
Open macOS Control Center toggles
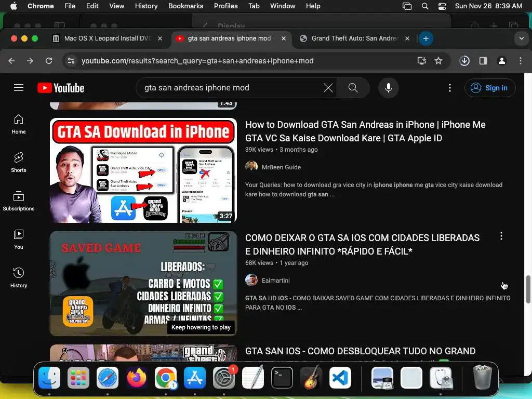click(442, 6)
